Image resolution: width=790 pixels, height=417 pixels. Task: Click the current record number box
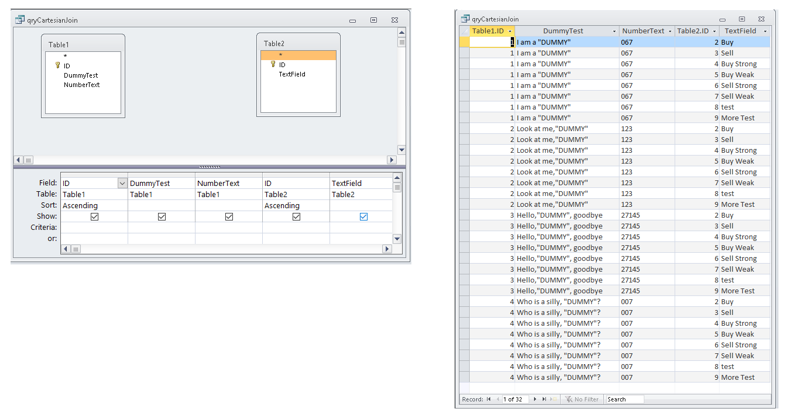tap(514, 399)
